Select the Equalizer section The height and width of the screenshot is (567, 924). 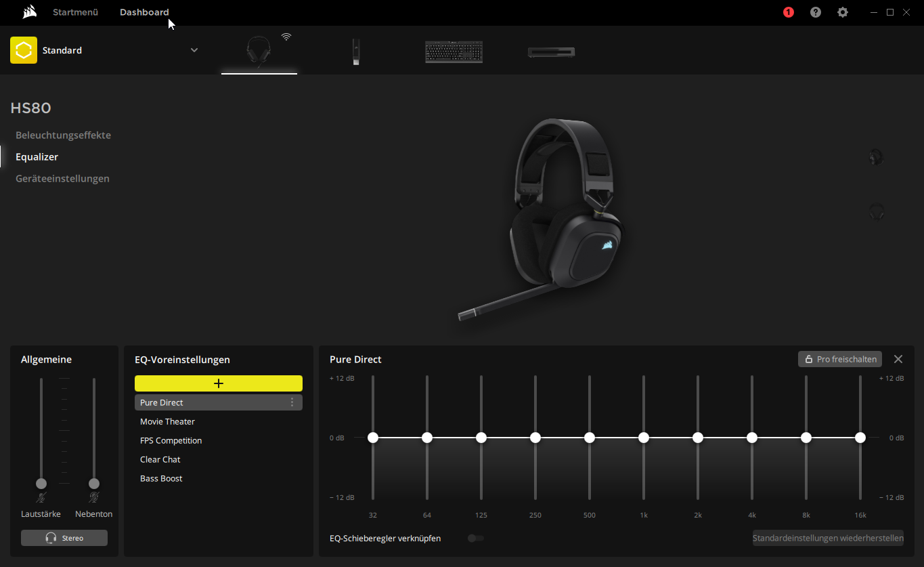[x=37, y=156]
